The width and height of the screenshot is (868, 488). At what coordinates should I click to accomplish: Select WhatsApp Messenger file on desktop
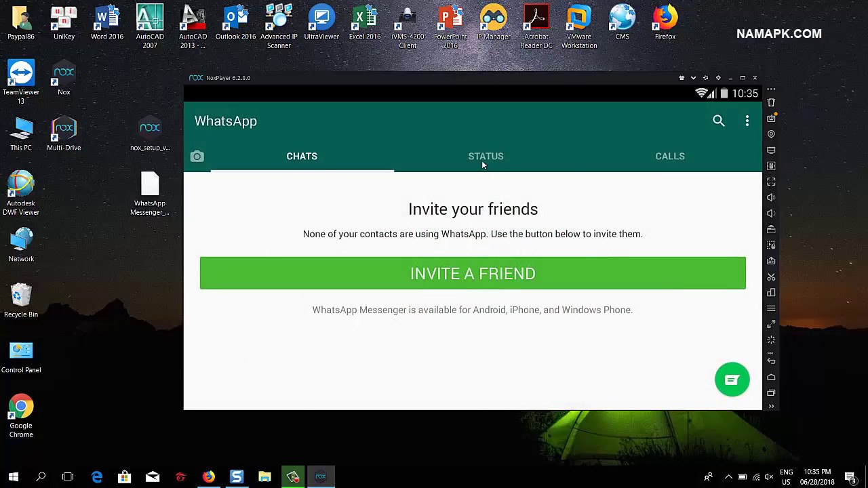click(150, 194)
